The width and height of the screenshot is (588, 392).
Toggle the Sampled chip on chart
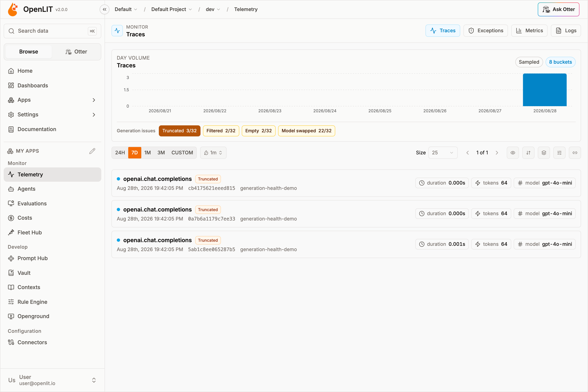point(529,62)
